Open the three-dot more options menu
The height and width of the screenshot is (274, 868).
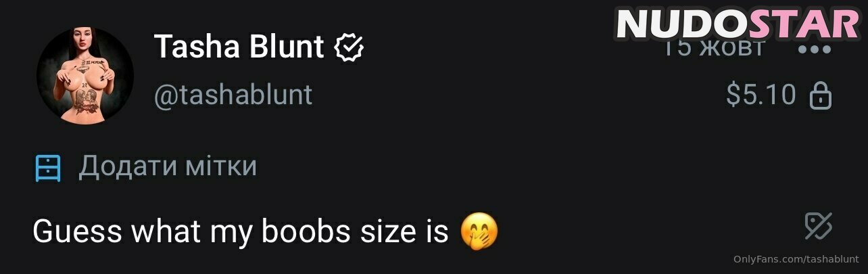[815, 49]
